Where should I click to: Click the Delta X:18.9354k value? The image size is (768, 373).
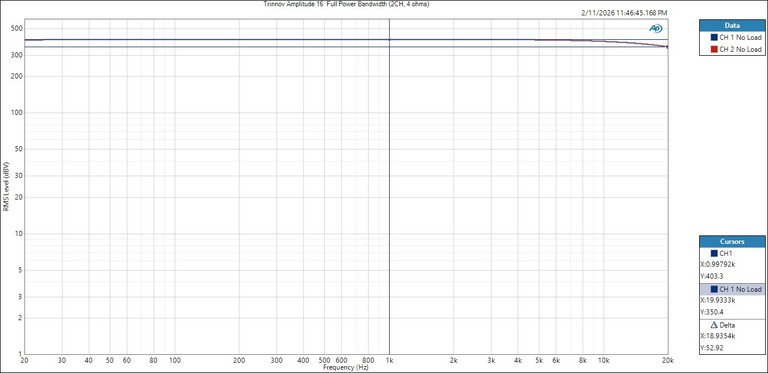coord(718,336)
